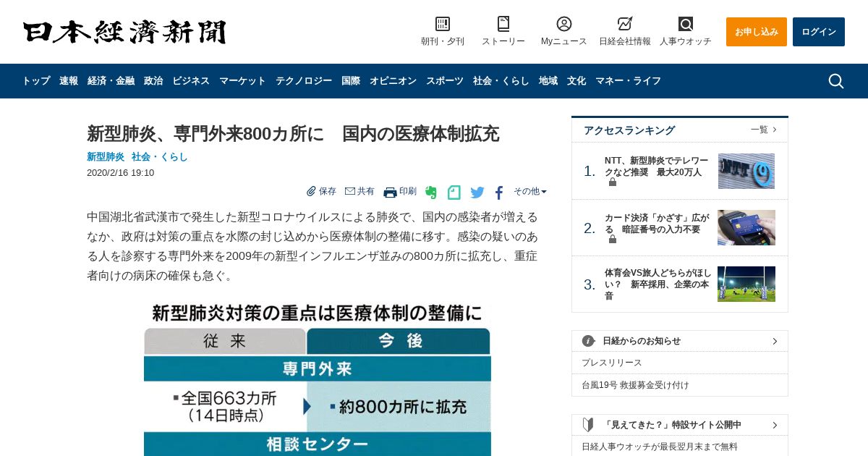Image resolution: width=868 pixels, height=456 pixels.
Task: Click chevron on 日経からのお知らせ row
Action: (x=775, y=341)
